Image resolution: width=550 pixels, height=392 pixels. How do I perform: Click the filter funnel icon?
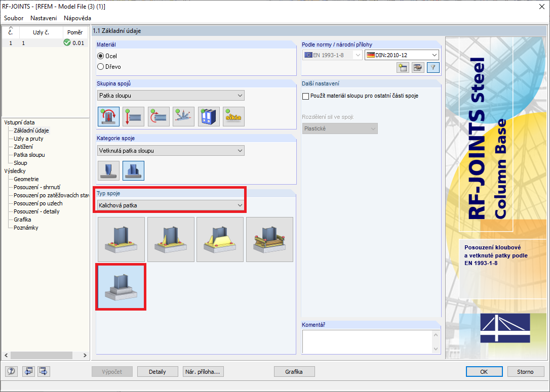coord(433,67)
